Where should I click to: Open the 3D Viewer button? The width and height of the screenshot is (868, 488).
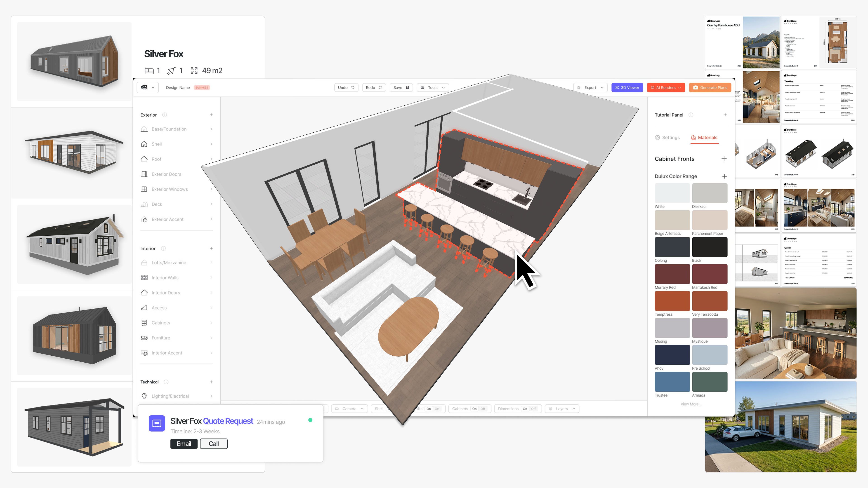pos(627,88)
